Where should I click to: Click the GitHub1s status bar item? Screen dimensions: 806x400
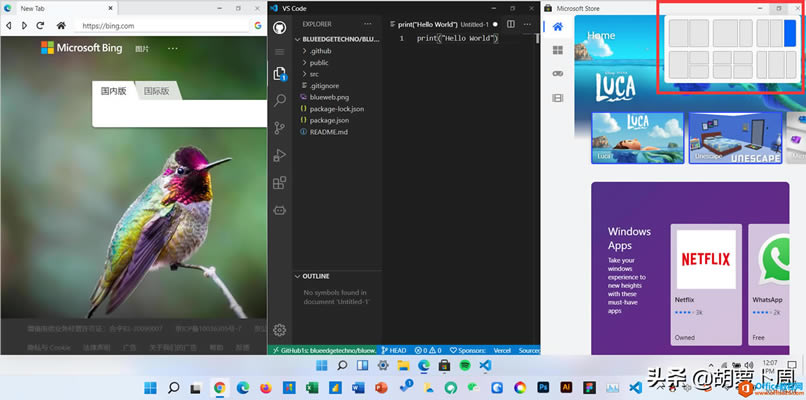(x=323, y=350)
